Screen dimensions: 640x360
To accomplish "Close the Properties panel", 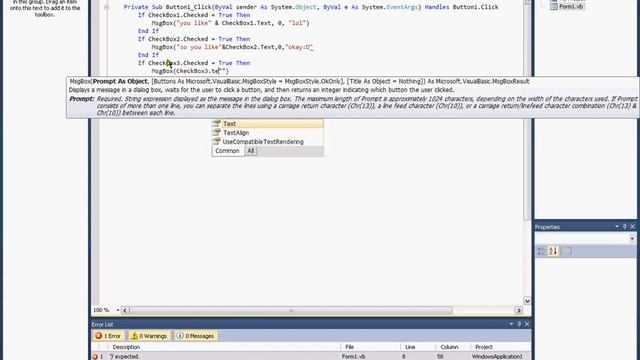I will tap(633, 227).
